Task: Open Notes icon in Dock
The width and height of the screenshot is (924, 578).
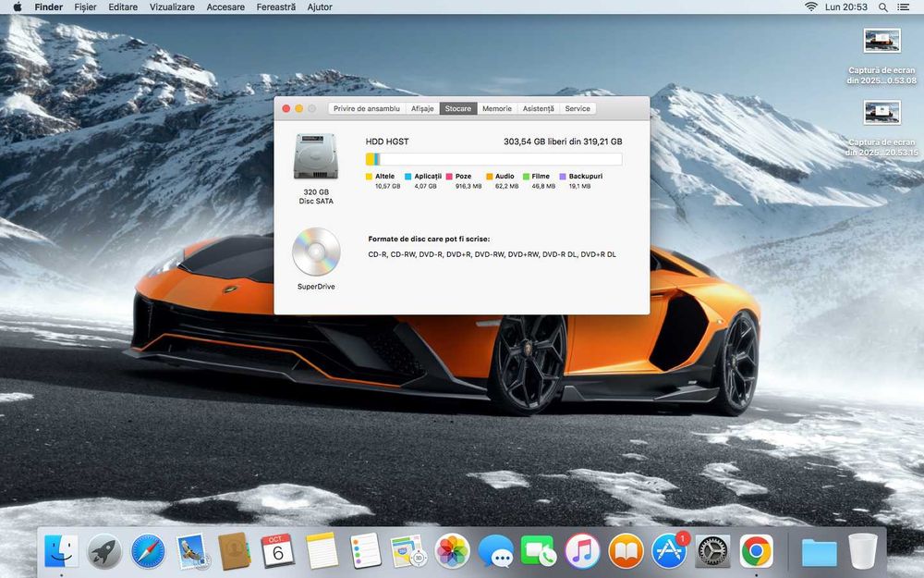Action: point(322,552)
